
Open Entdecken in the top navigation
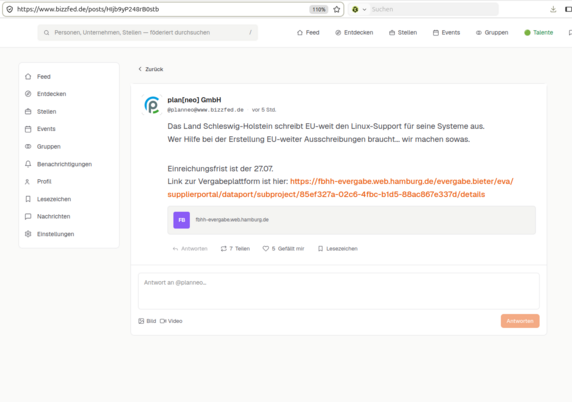coord(354,32)
